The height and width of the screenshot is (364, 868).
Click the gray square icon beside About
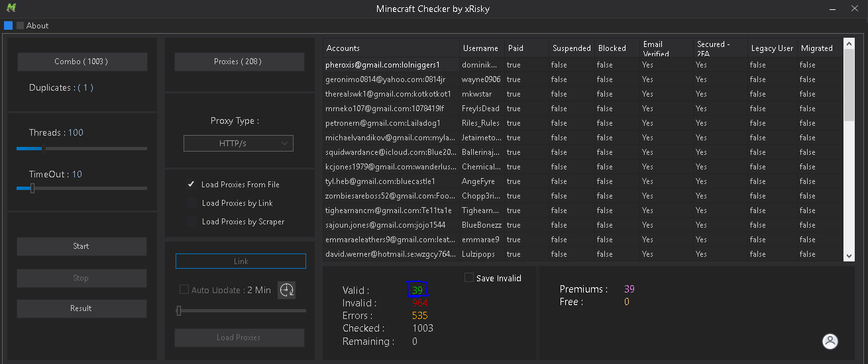click(x=20, y=25)
